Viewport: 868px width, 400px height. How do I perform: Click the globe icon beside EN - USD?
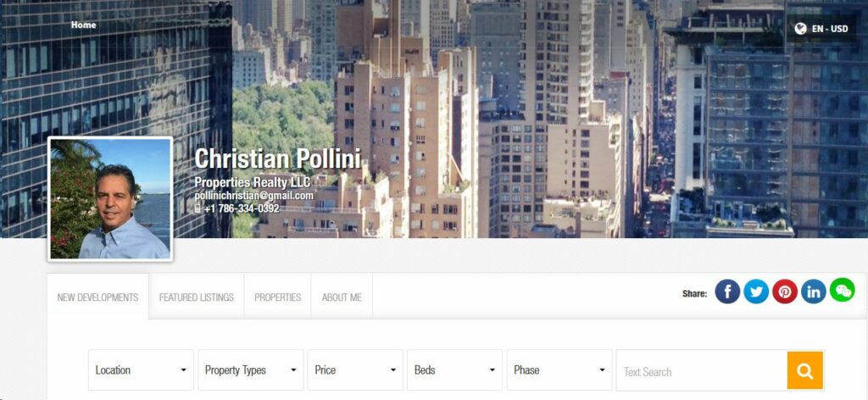(800, 29)
